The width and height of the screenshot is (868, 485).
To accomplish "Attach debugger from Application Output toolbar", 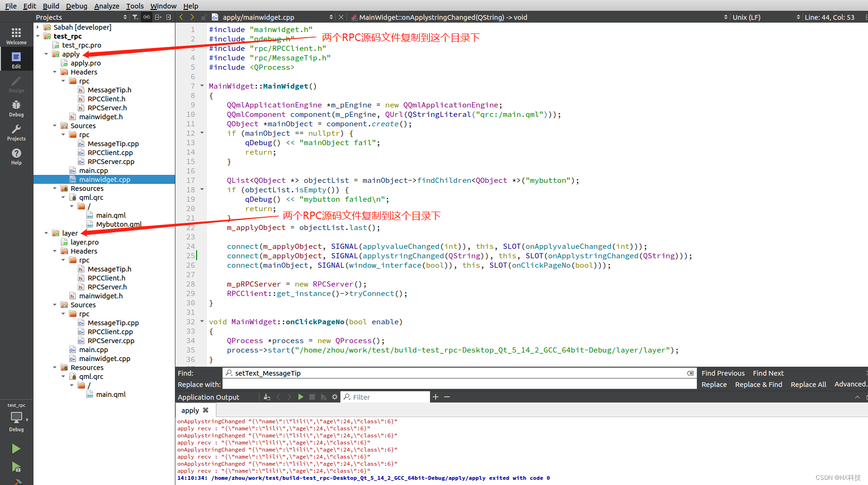I will click(323, 397).
